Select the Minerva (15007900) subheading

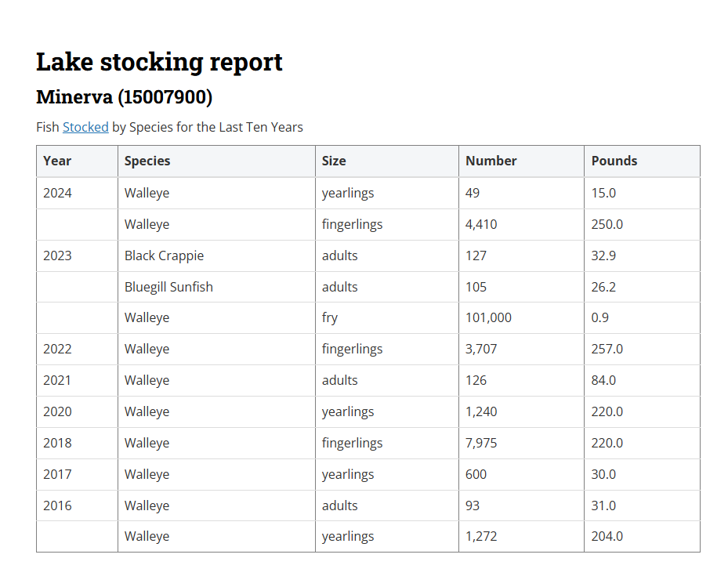(x=124, y=97)
